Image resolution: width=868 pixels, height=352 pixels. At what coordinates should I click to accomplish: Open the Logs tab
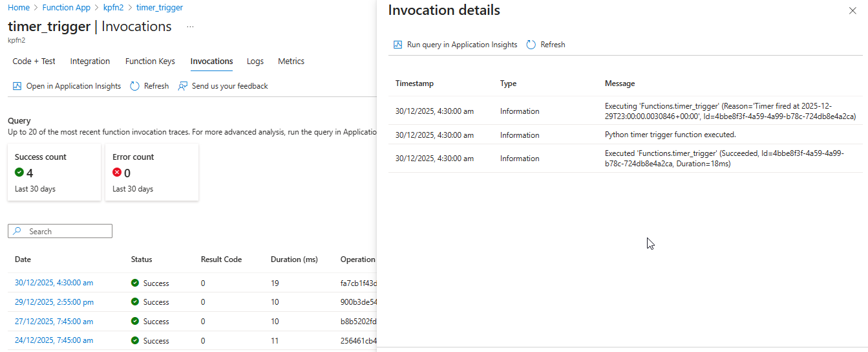(x=255, y=61)
